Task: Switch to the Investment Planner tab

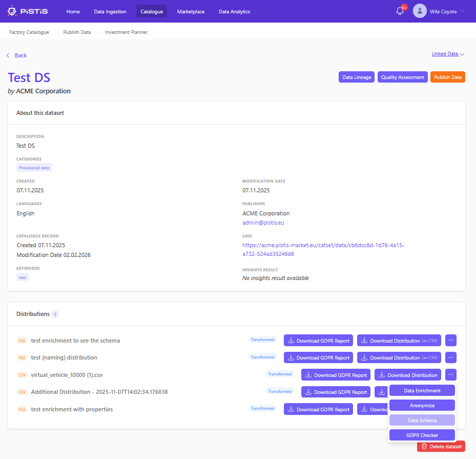Action: click(x=126, y=32)
